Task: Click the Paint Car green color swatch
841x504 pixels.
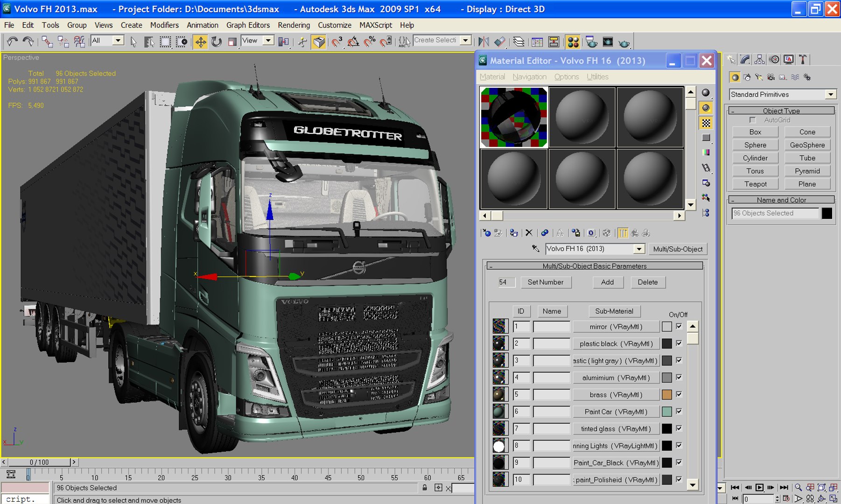Action: pyautogui.click(x=667, y=412)
